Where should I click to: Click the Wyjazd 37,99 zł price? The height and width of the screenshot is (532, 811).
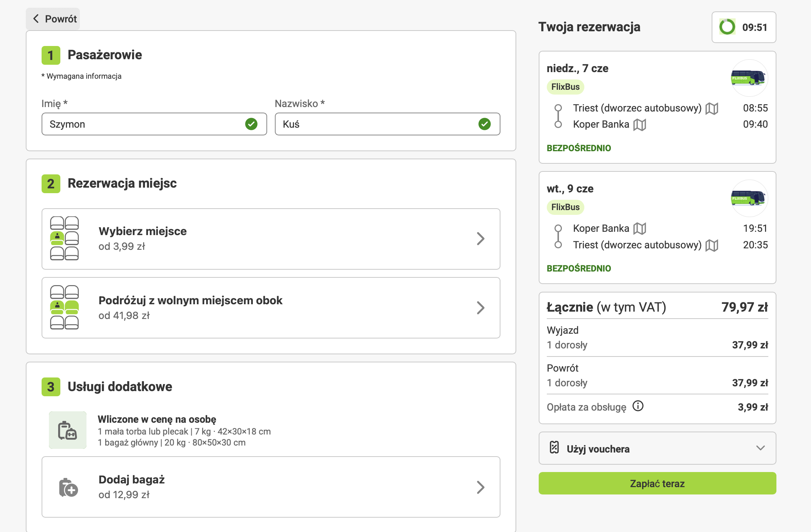pos(750,345)
